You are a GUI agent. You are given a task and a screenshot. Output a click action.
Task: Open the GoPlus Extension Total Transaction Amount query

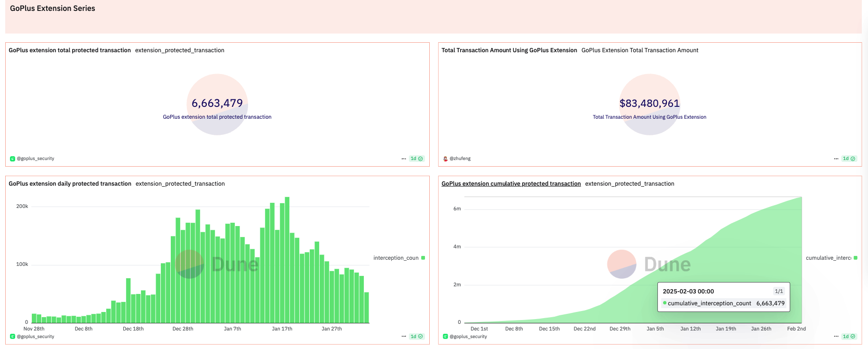click(x=640, y=50)
